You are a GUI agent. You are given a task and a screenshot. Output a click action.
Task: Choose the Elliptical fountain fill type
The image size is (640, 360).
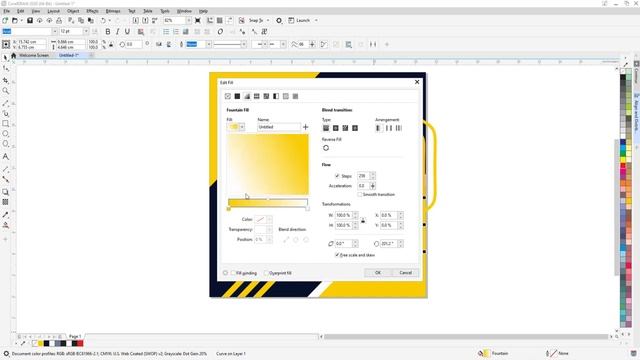pyautogui.click(x=336, y=128)
